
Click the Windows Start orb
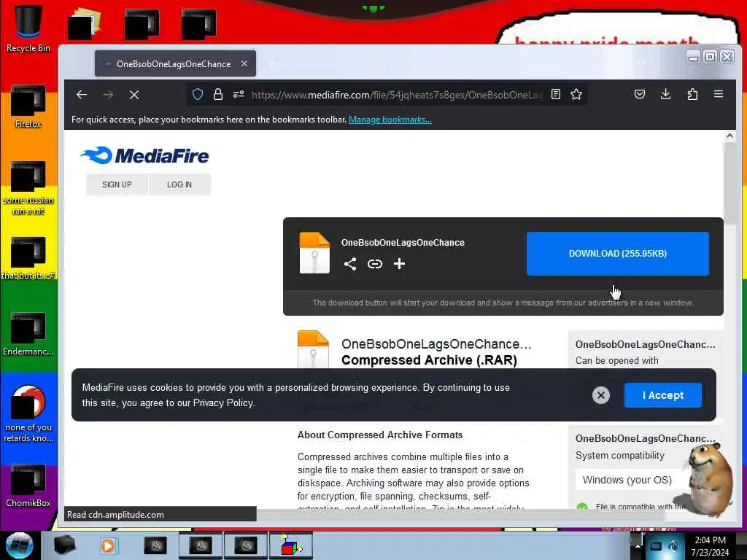[x=19, y=545]
